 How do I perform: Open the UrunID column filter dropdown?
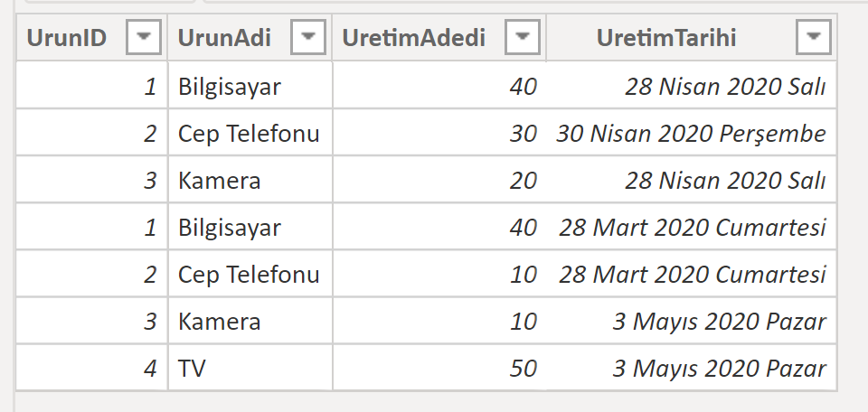(x=144, y=37)
